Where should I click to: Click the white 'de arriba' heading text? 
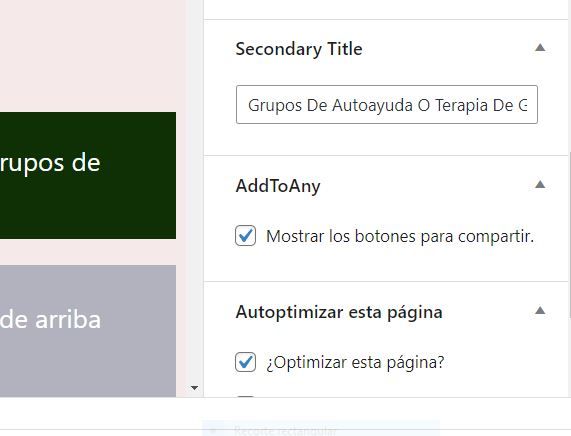pos(50,320)
